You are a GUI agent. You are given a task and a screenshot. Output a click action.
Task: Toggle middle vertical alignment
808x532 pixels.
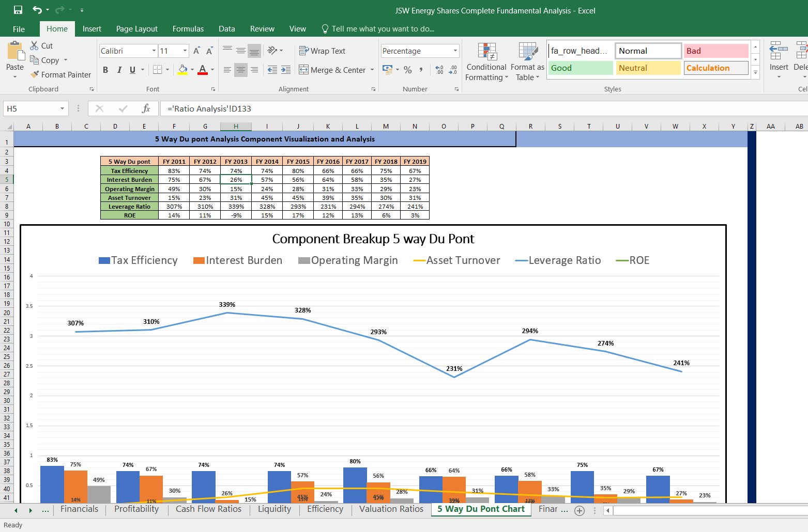241,51
